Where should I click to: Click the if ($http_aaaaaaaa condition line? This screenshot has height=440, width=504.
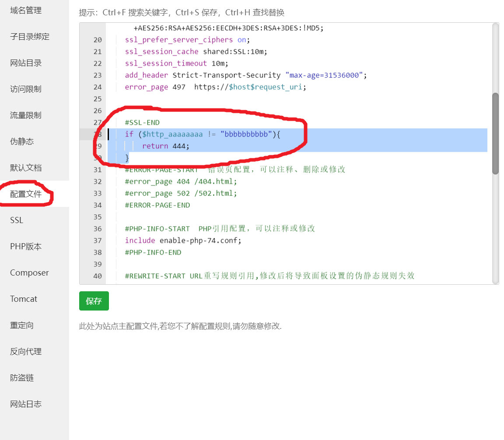pos(203,134)
